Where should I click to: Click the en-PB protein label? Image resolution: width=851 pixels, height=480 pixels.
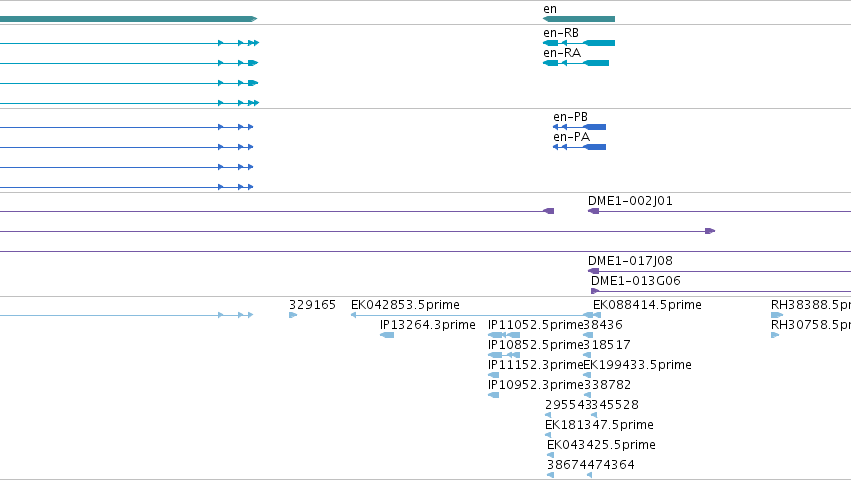coord(570,117)
